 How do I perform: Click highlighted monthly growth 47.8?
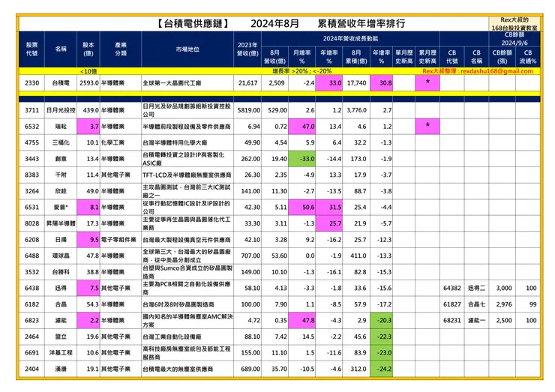point(302,320)
